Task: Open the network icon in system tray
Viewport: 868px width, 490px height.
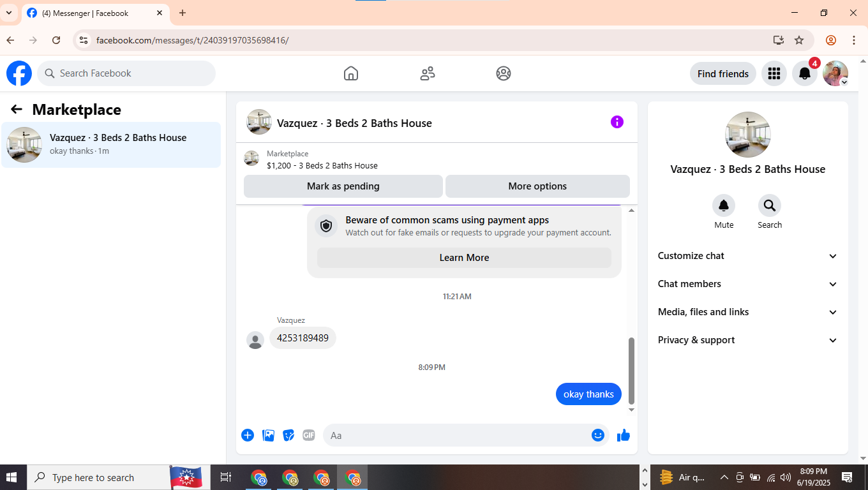Action: click(x=771, y=477)
